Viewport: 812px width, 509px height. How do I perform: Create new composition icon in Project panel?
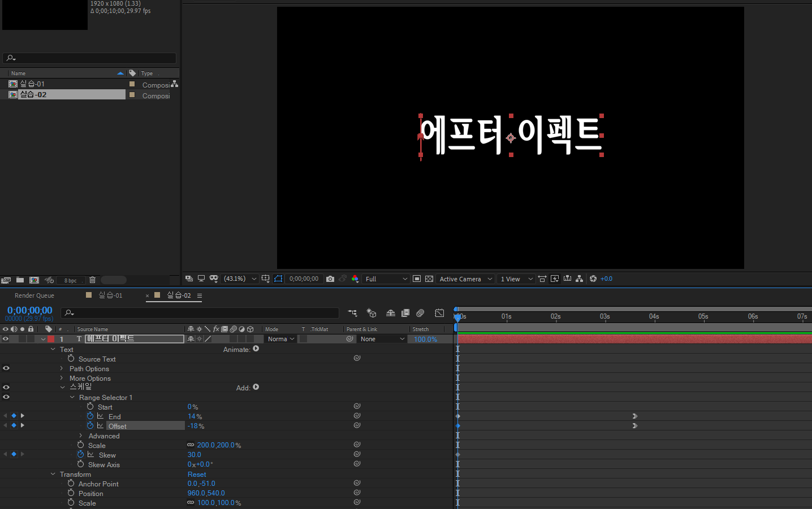34,280
